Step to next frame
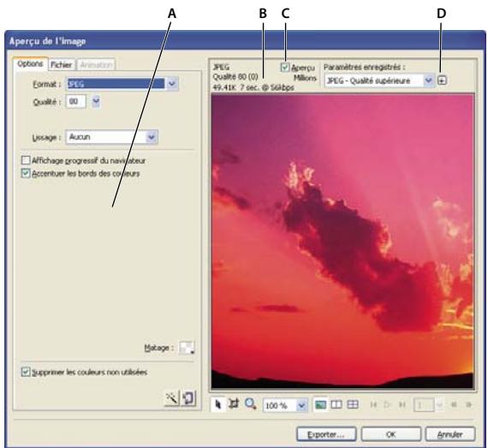 [468, 404]
